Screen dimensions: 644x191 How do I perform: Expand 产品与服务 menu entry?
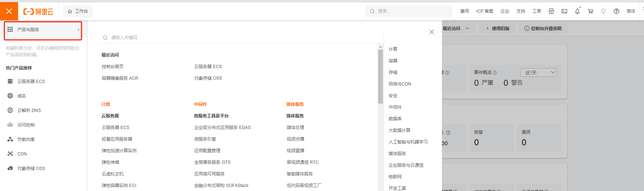[x=43, y=30]
